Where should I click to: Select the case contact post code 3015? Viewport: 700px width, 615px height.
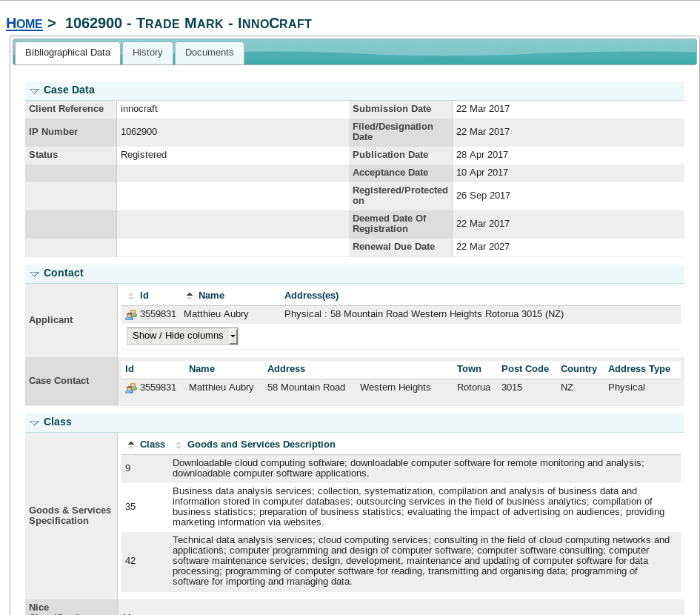[x=512, y=388]
